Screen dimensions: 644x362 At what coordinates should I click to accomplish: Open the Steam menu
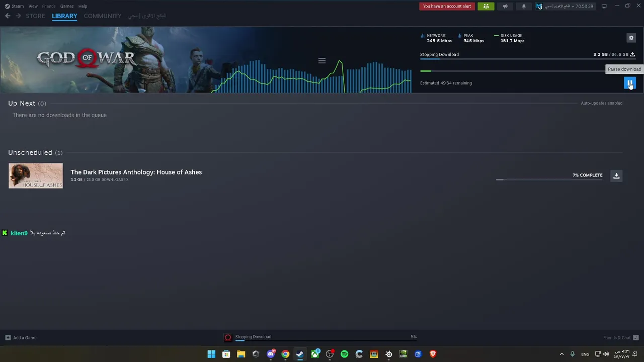[x=15, y=6]
